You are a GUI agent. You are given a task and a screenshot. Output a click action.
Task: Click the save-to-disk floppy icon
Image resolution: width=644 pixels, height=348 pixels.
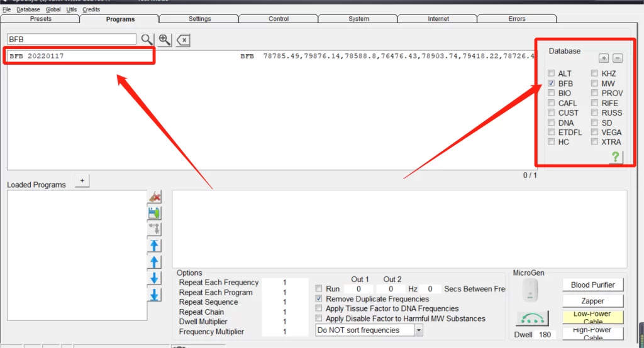click(154, 214)
